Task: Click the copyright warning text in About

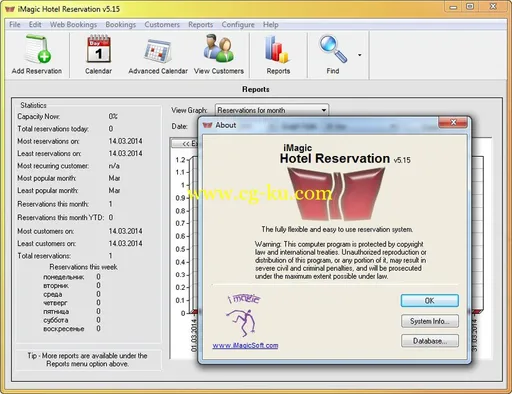Action: [x=340, y=260]
